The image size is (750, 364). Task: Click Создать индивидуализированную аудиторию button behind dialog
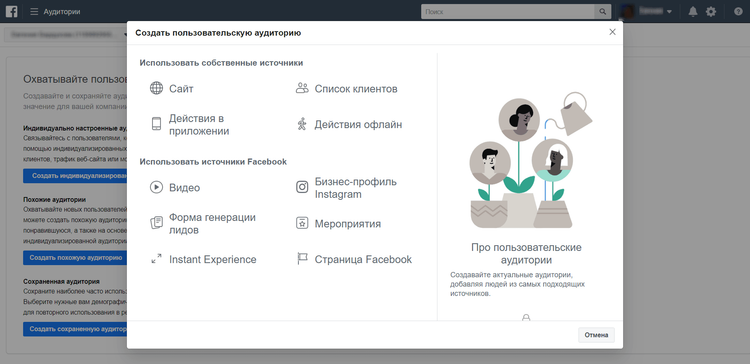[x=75, y=176]
